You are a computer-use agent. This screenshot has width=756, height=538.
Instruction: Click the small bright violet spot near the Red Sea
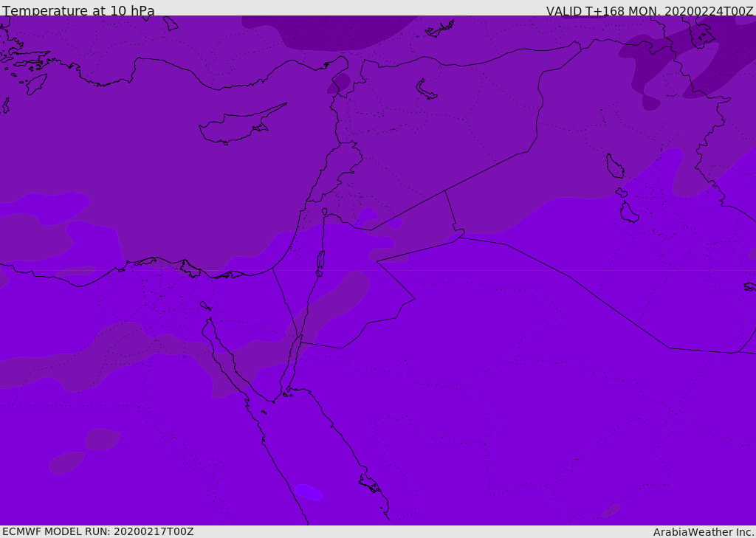(x=308, y=492)
